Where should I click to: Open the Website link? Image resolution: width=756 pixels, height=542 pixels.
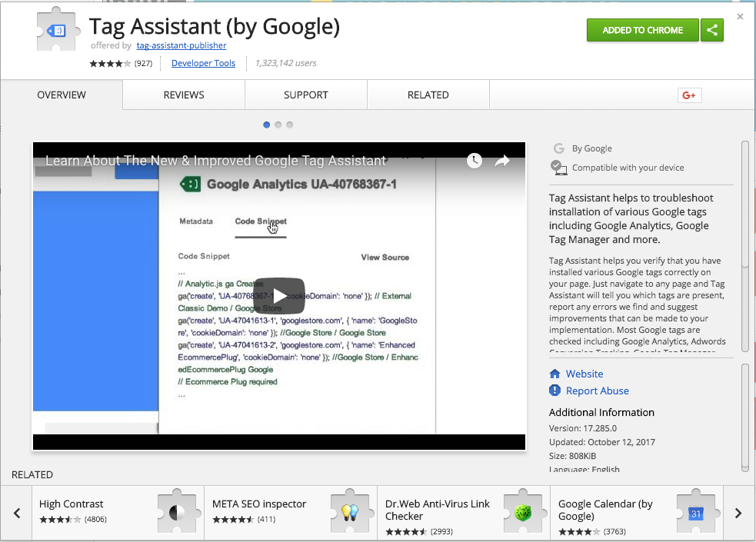584,374
